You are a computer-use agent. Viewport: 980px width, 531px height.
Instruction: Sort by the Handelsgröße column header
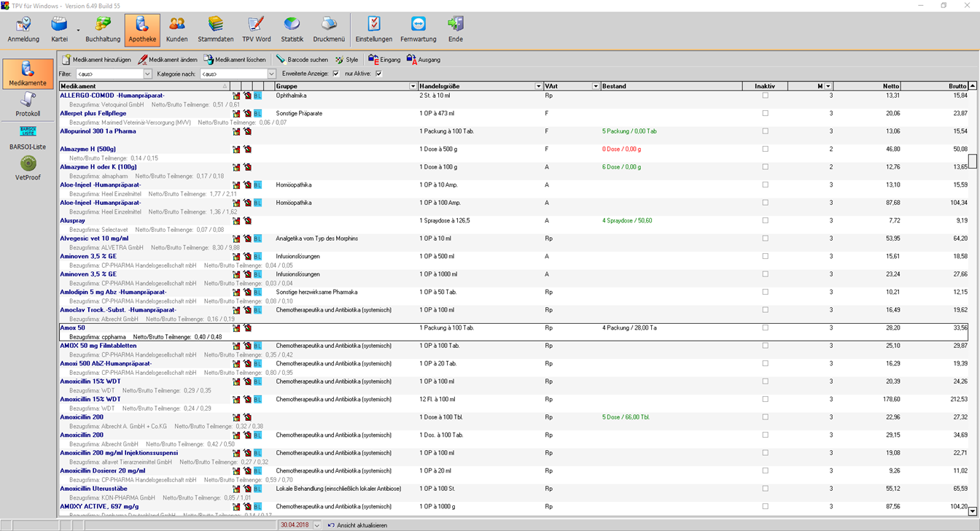pyautogui.click(x=477, y=86)
